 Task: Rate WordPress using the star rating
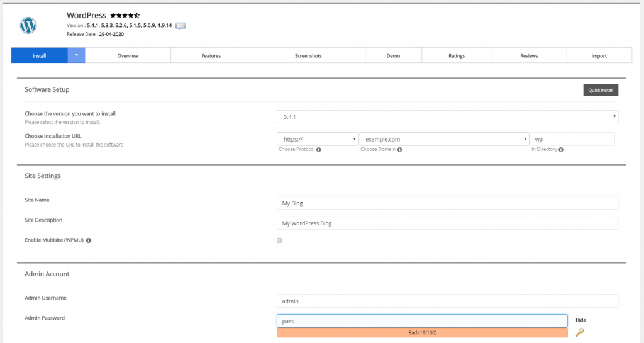pos(125,16)
